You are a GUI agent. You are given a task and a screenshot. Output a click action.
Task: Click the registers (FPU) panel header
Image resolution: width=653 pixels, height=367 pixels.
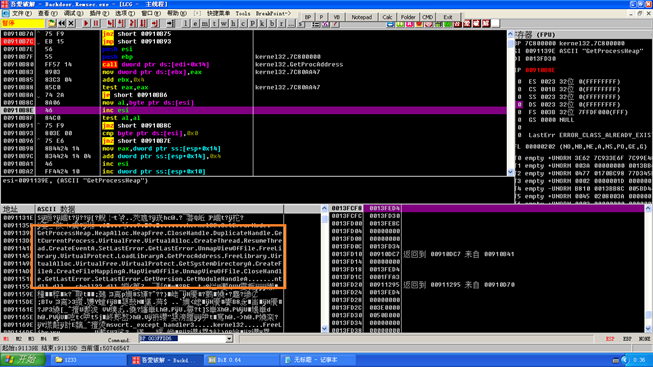tap(583, 34)
